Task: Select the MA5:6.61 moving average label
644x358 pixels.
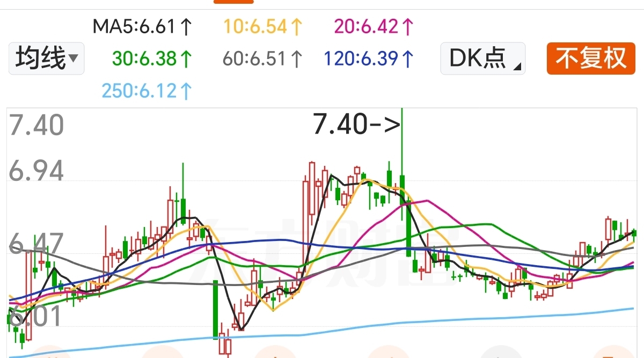Action: click(x=142, y=26)
